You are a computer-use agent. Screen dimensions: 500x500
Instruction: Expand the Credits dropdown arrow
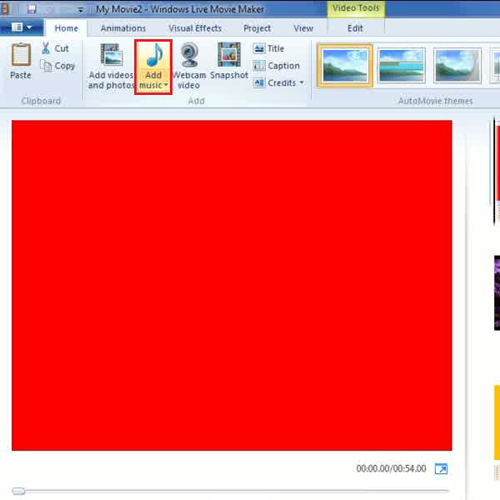click(302, 82)
